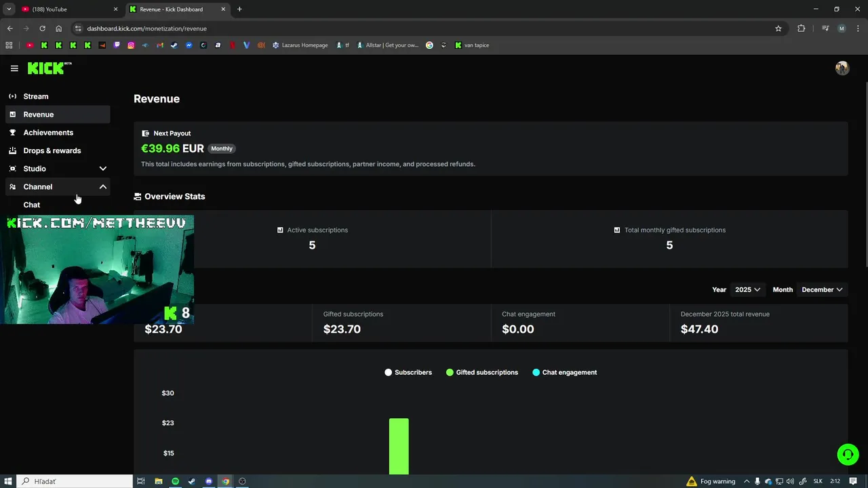The width and height of the screenshot is (868, 488).
Task: Open Chat under Channel
Action: (x=32, y=205)
